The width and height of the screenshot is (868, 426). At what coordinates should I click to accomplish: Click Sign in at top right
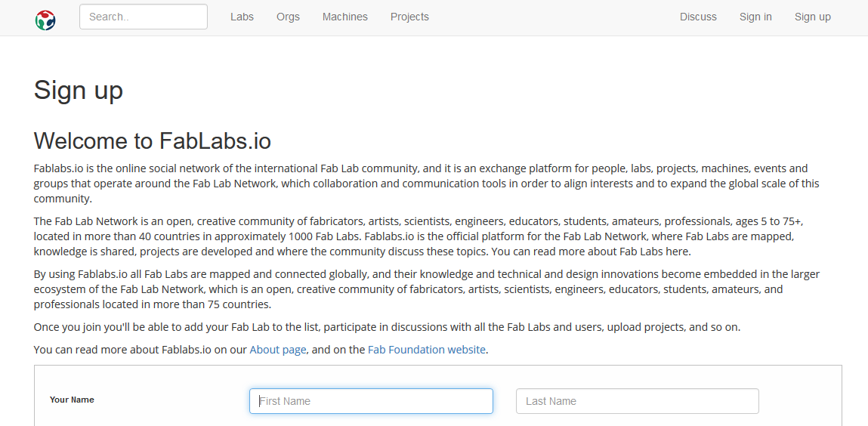[x=755, y=17]
